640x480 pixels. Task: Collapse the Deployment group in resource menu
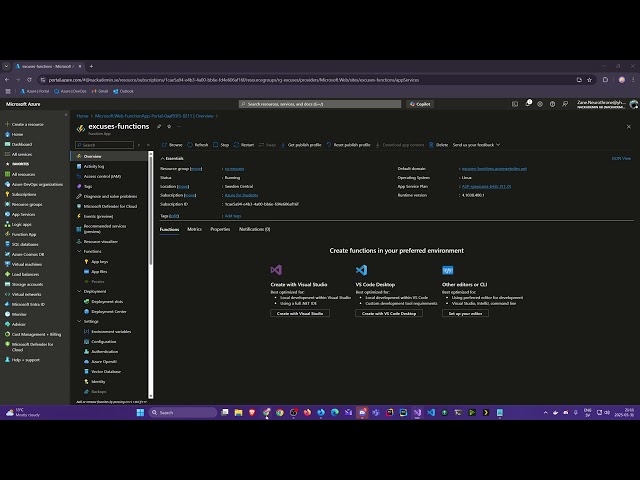tap(79, 291)
